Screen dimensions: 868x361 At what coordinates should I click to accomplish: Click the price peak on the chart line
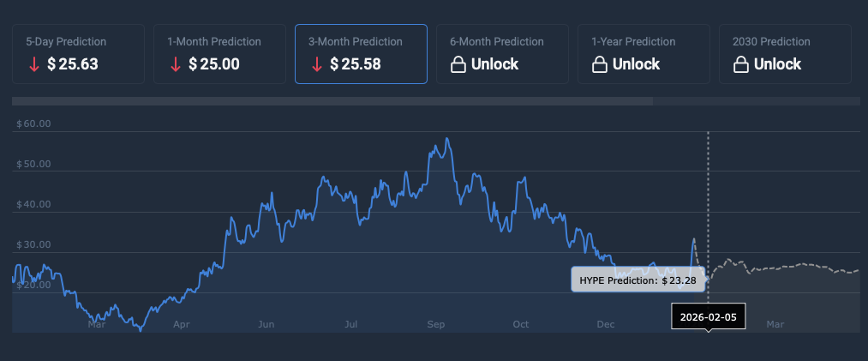point(446,139)
